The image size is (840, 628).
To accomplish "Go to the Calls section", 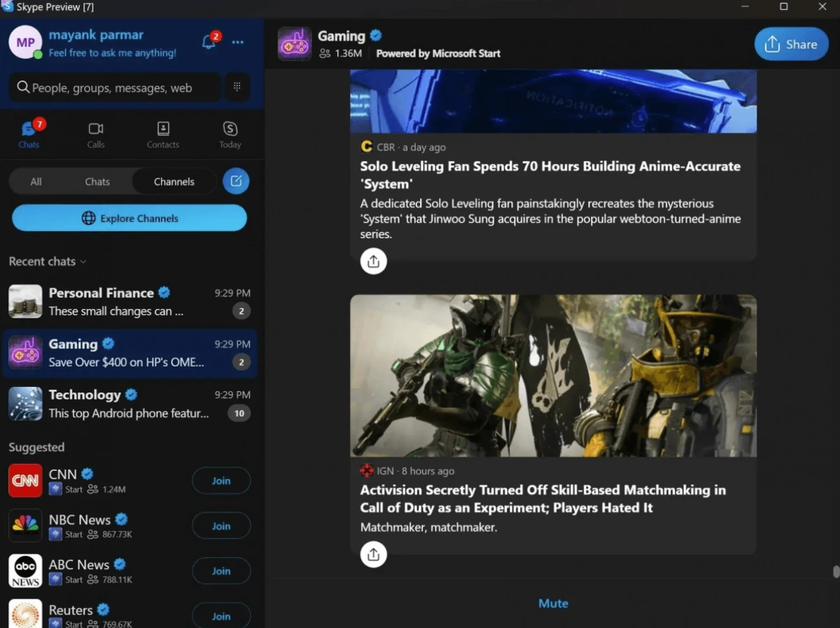I will point(96,135).
